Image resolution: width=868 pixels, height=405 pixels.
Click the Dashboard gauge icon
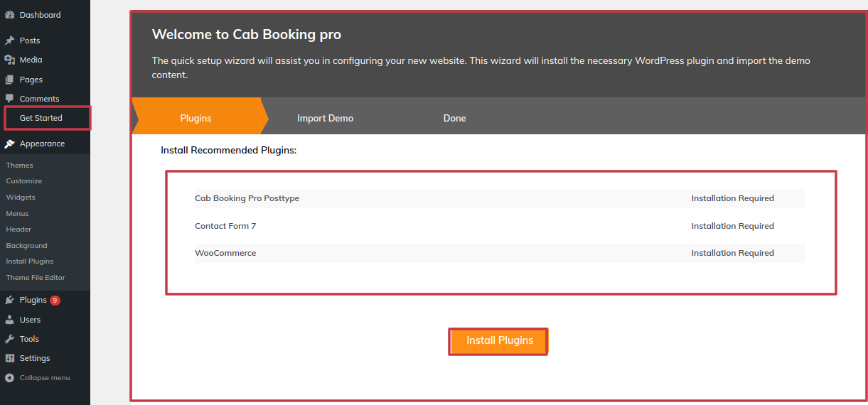coord(10,15)
